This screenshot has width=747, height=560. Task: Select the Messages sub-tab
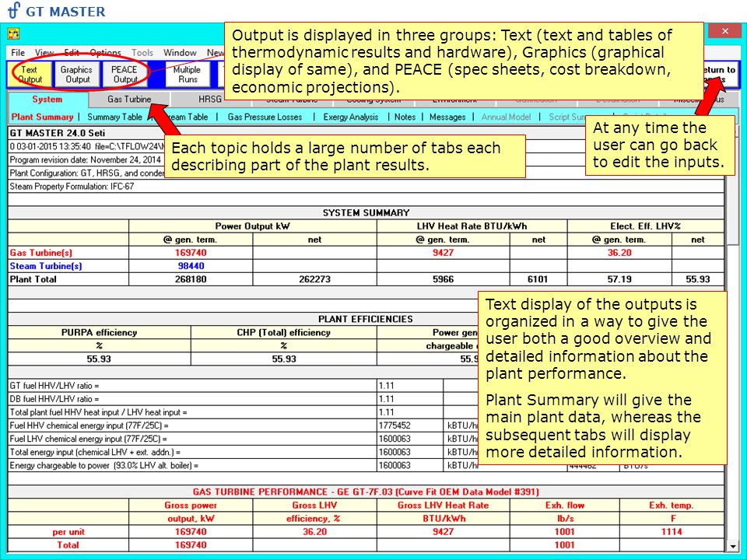click(447, 117)
